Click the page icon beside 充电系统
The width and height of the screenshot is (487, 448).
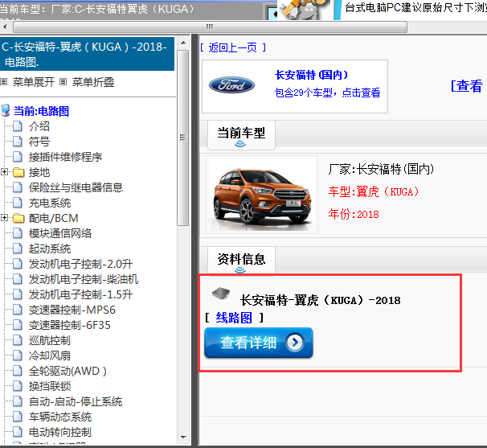click(18, 203)
